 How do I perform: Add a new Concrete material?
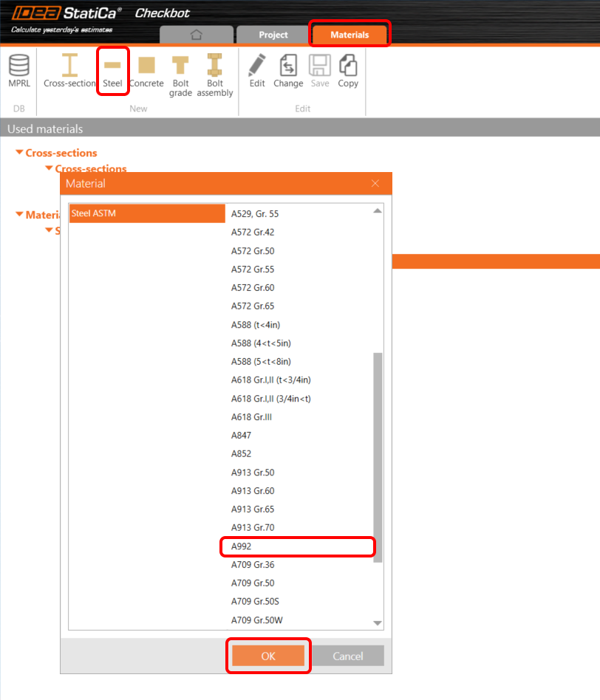point(146,71)
